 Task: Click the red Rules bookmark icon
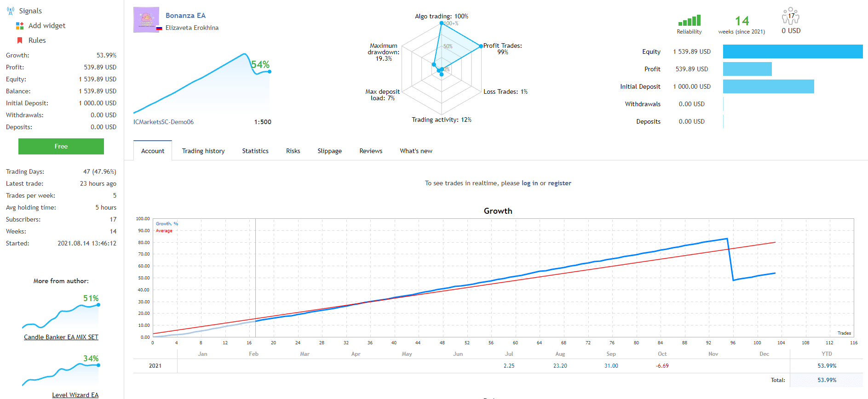pos(20,40)
